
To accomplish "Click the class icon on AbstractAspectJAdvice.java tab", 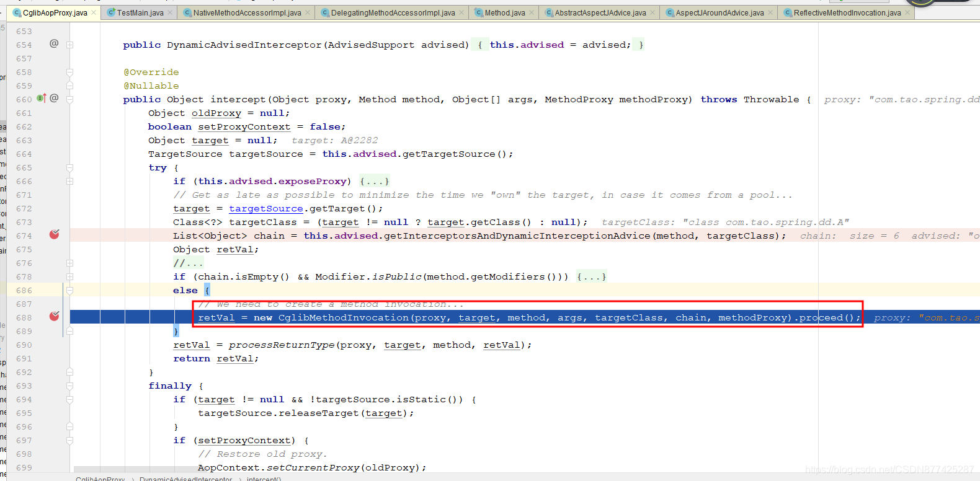I will (x=550, y=12).
